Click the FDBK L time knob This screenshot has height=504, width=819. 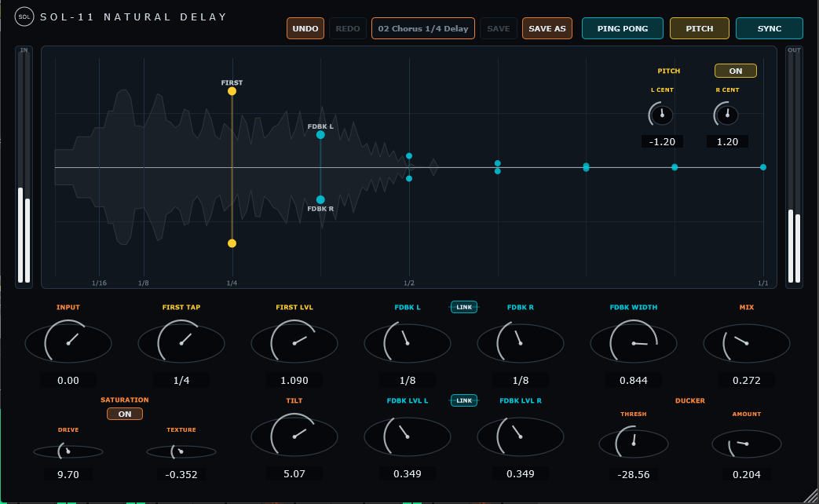click(x=408, y=342)
